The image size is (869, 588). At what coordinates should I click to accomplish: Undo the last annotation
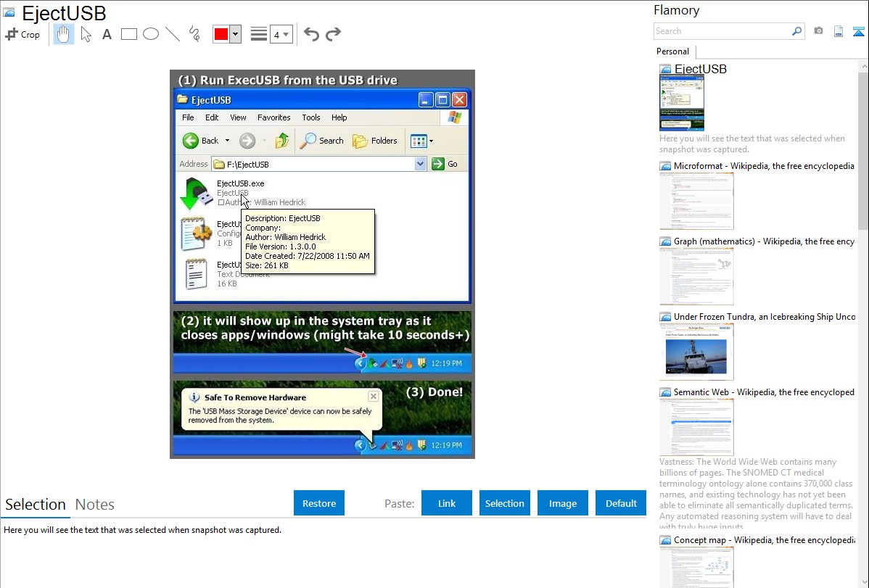311,34
